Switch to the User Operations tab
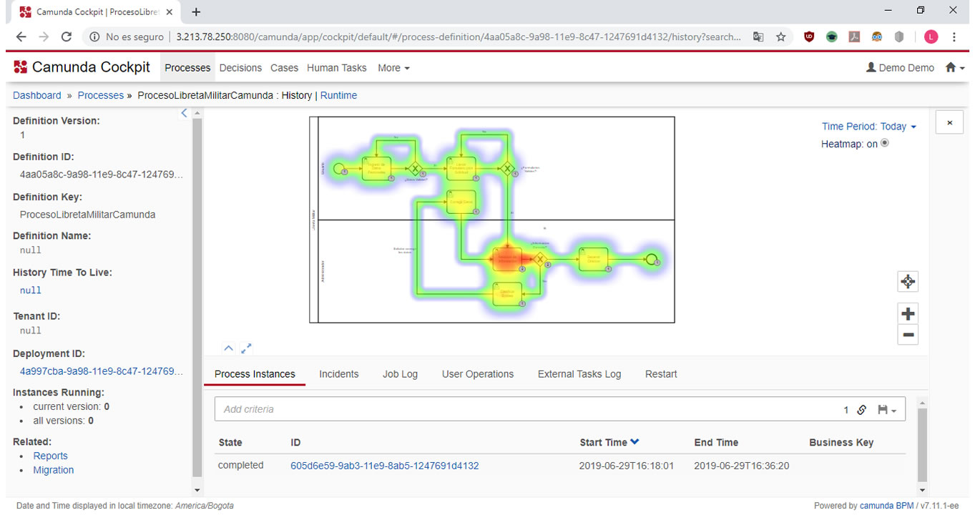Screen dimensions: 980x515 coord(478,374)
